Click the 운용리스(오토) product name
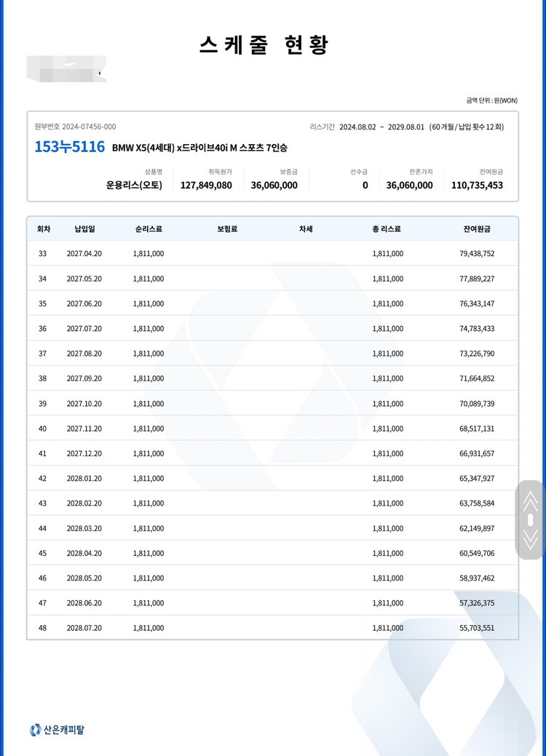 [x=134, y=186]
